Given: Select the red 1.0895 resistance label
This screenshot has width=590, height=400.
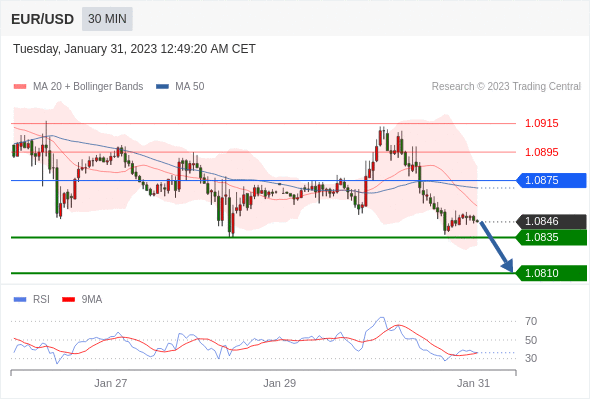Looking at the screenshot, I should tap(541, 152).
